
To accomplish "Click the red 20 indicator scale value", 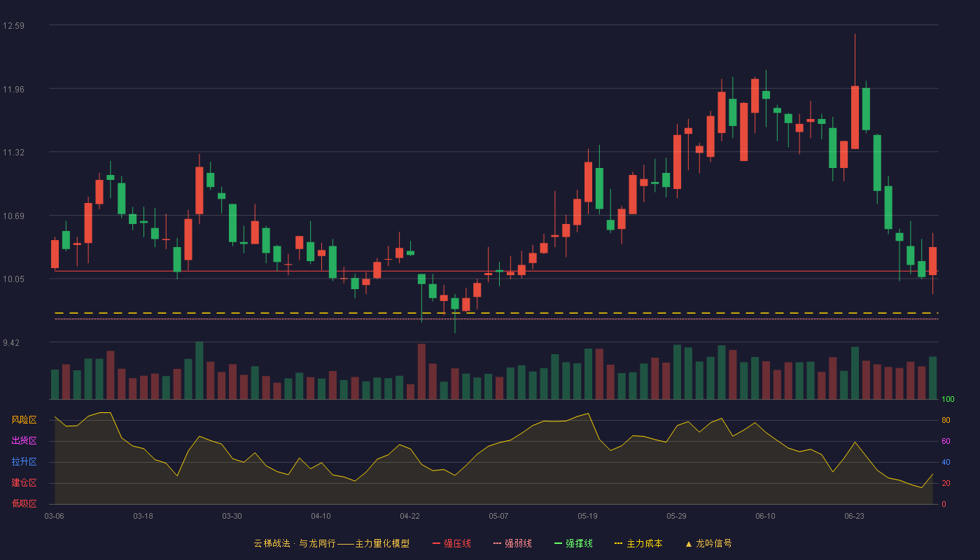I will pyautogui.click(x=946, y=484).
